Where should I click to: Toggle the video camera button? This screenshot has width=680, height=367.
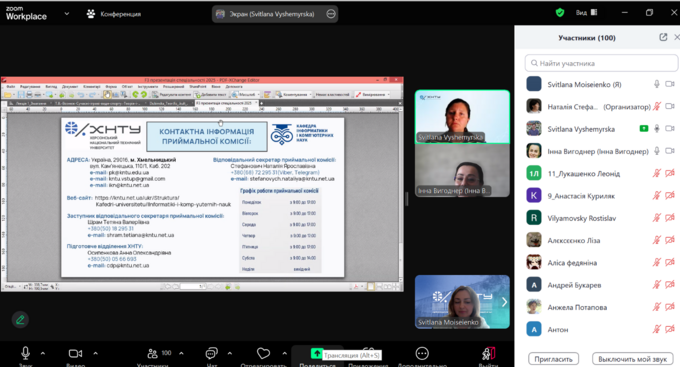coord(75,354)
